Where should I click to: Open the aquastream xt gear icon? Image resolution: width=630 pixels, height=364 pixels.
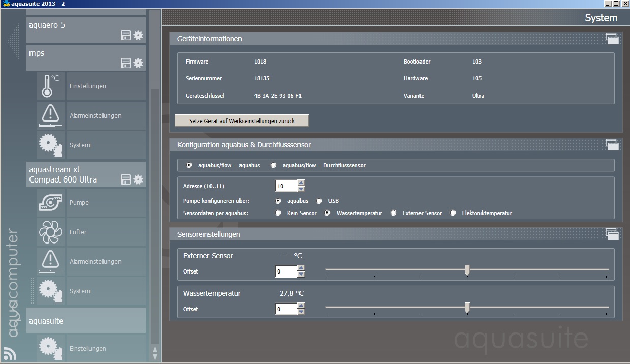pyautogui.click(x=138, y=179)
